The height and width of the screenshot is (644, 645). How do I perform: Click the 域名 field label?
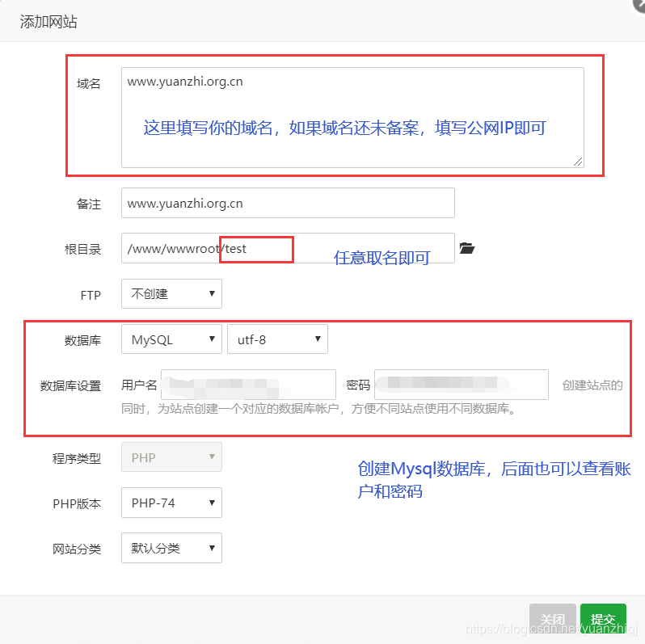click(88, 83)
